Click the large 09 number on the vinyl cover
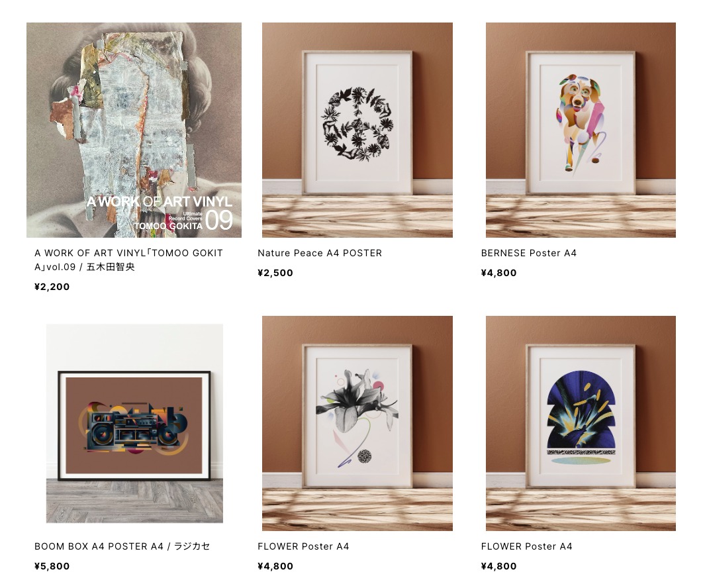 (x=219, y=220)
